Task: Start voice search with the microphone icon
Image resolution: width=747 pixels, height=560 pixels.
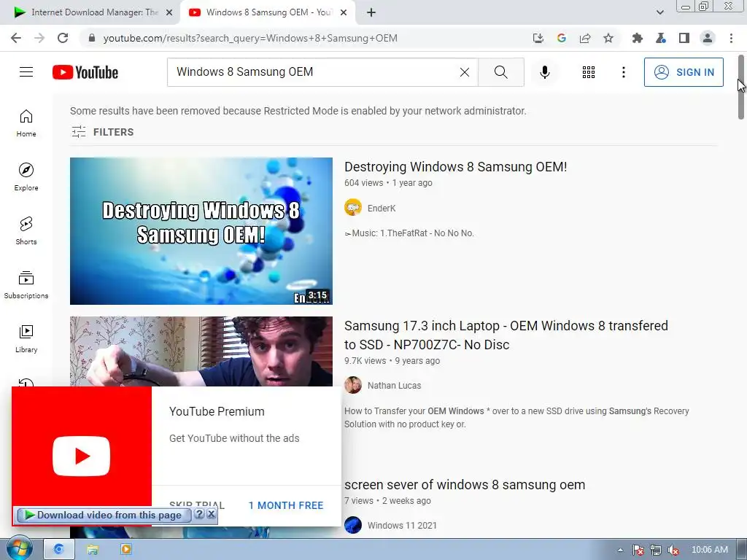Action: (544, 72)
